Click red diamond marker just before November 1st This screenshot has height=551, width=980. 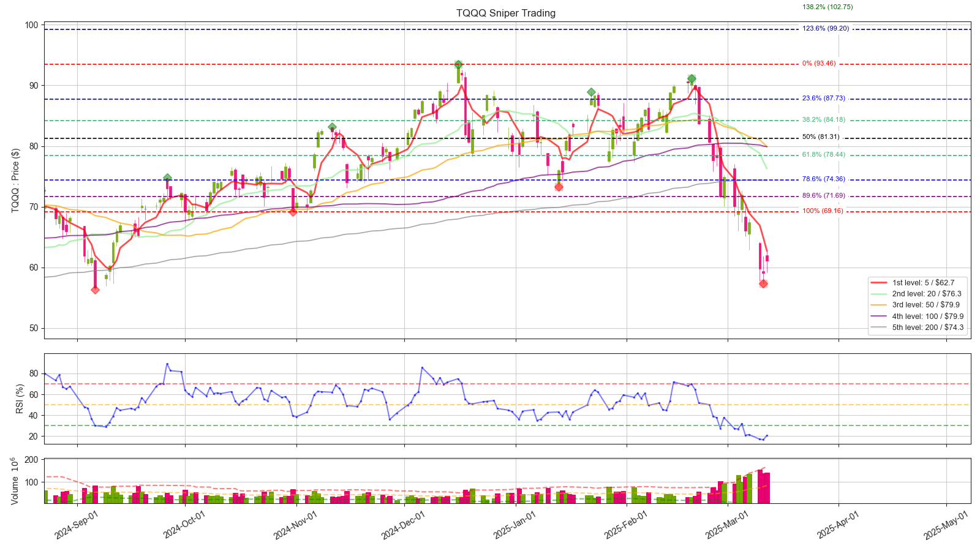coord(293,212)
